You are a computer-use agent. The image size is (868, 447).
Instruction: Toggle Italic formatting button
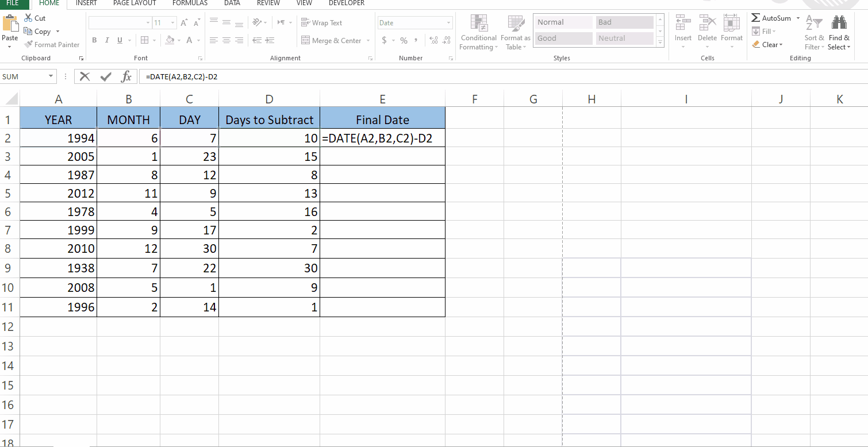[107, 40]
